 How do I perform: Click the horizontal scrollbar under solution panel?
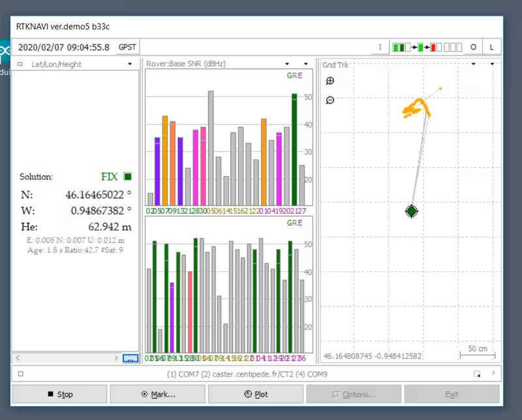pyautogui.click(x=65, y=358)
